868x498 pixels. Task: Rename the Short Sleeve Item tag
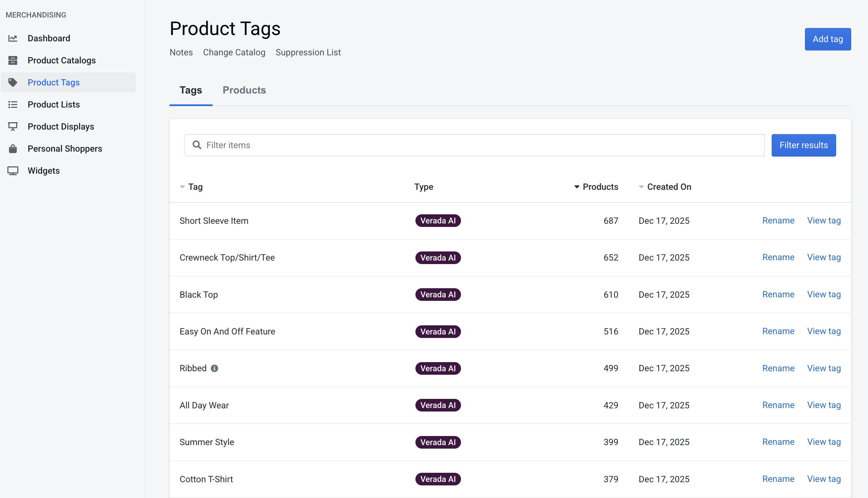pyautogui.click(x=778, y=221)
